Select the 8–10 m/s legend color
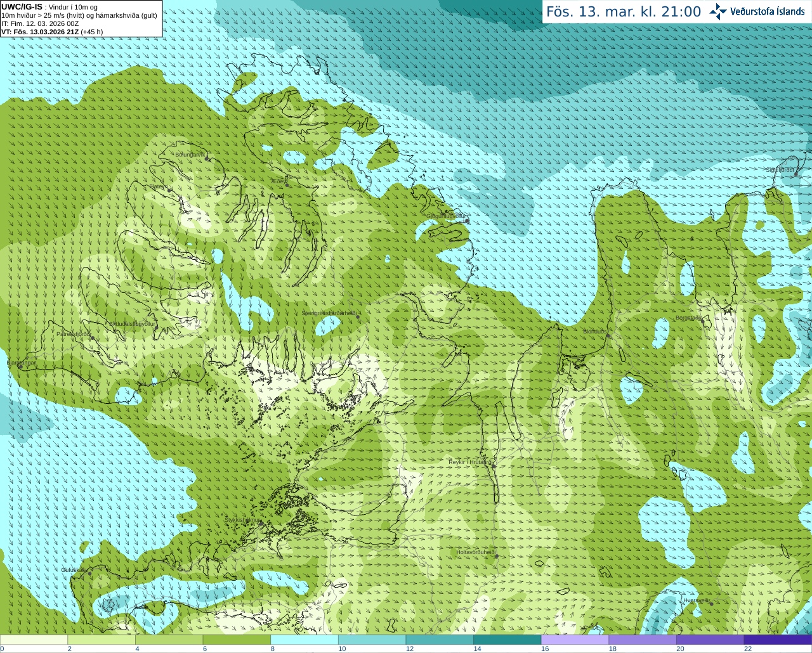 (x=304, y=640)
